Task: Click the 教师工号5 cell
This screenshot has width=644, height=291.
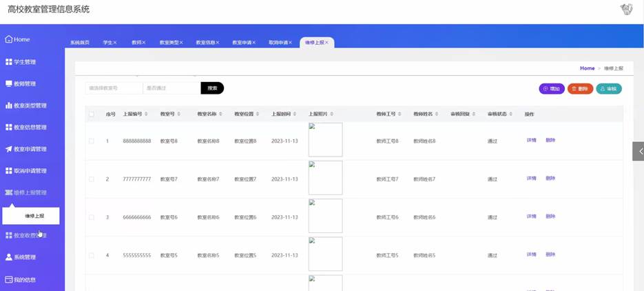Action: click(x=387, y=255)
